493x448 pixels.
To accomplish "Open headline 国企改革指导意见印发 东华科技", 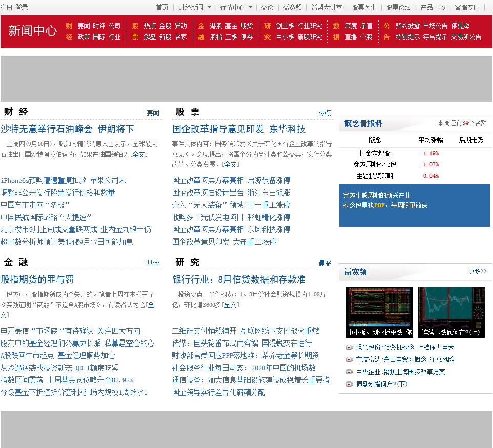I will tap(239, 129).
